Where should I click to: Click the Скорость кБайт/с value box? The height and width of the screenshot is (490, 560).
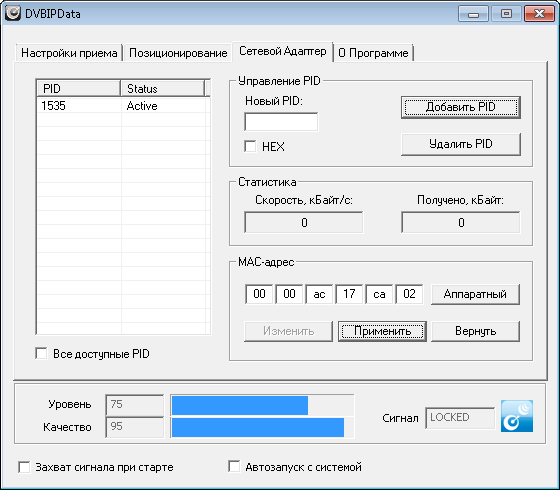[304, 222]
